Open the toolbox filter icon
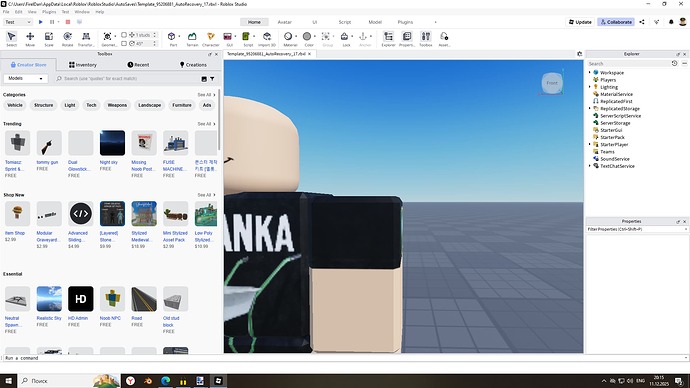The height and width of the screenshot is (388, 690). pyautogui.click(x=212, y=79)
